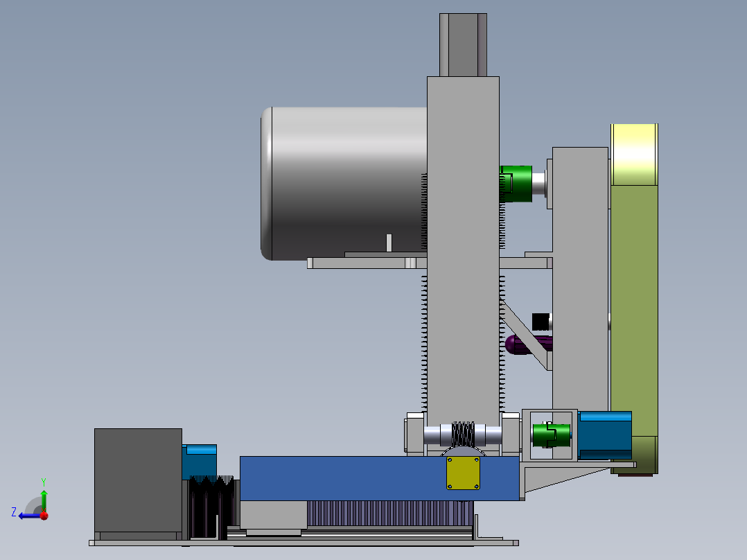The height and width of the screenshot is (560, 747).
Task: Select the dark gray square post atop column
Action: tap(463, 45)
